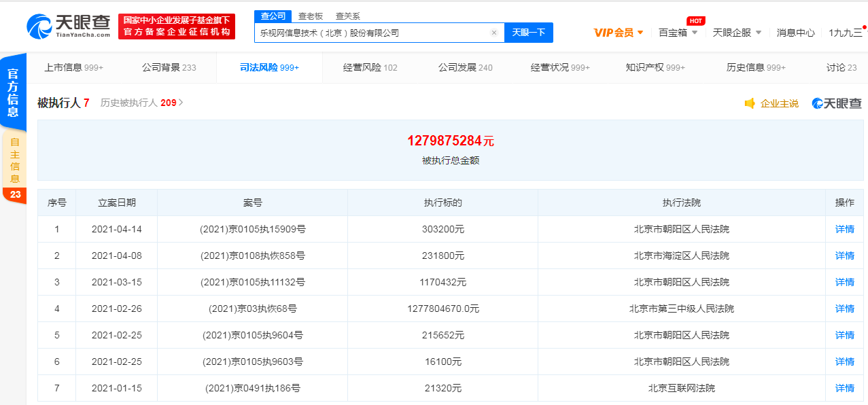Screen dimensions: 868x405
Task: Clear search box with X icon
Action: pyautogui.click(x=493, y=33)
